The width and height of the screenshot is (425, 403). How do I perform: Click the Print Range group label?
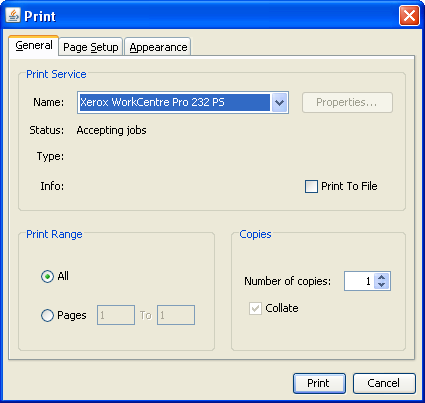[54, 234]
